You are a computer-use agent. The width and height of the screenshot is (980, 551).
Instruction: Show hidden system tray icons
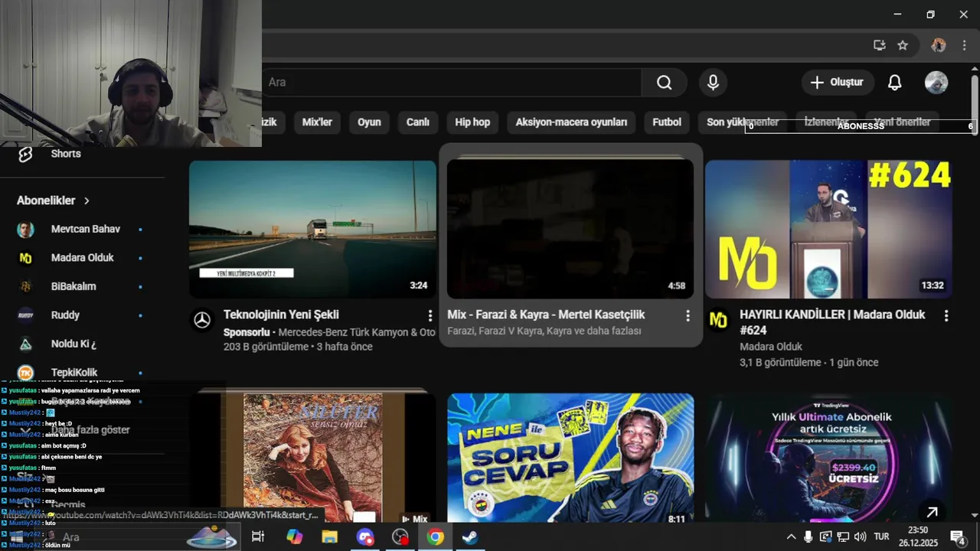point(791,537)
